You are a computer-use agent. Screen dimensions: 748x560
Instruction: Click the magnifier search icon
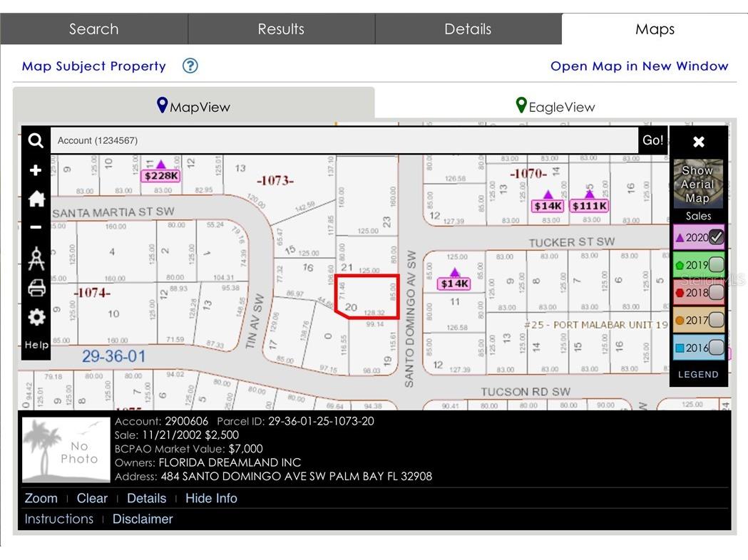tap(36, 141)
